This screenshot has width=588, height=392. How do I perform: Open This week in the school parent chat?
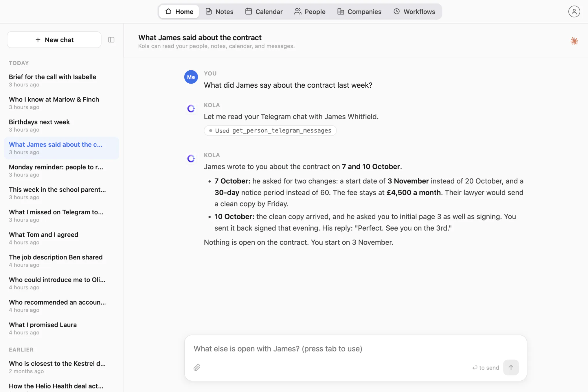click(61, 193)
